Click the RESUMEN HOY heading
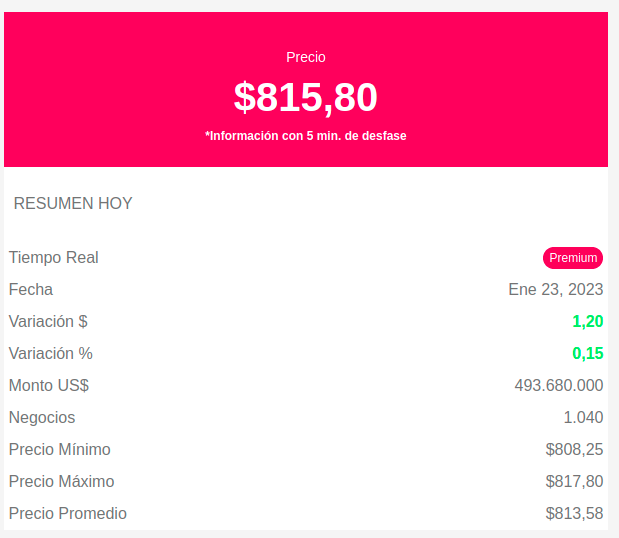This screenshot has height=538, width=619. click(x=73, y=204)
